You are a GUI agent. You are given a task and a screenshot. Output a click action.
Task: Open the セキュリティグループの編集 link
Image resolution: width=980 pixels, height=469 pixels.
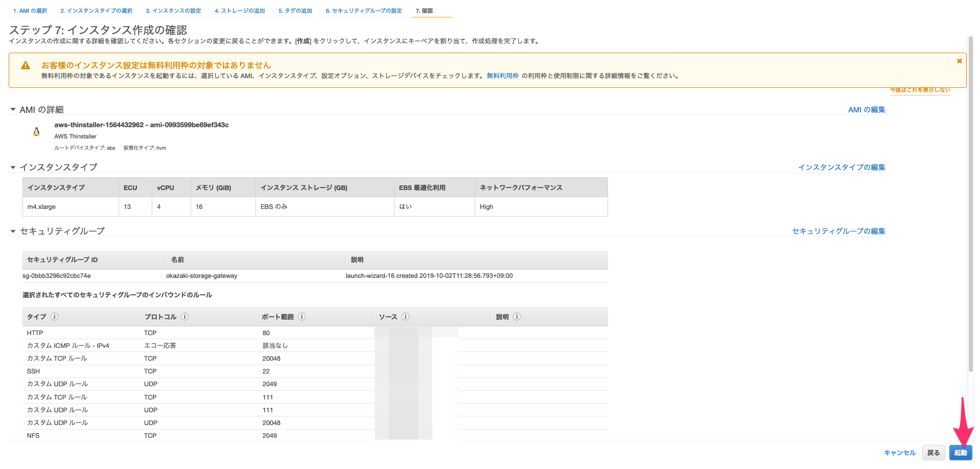click(838, 231)
